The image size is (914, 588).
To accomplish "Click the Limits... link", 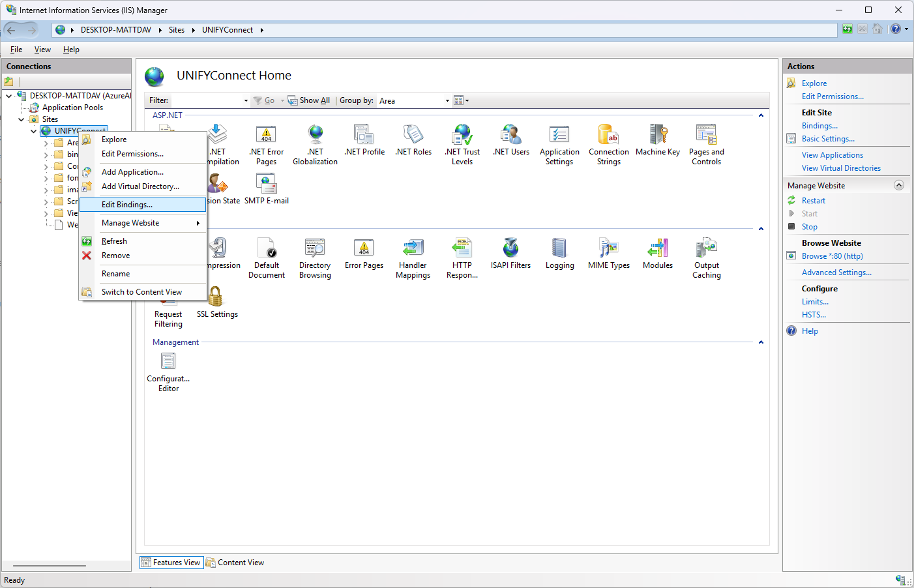I will click(815, 302).
